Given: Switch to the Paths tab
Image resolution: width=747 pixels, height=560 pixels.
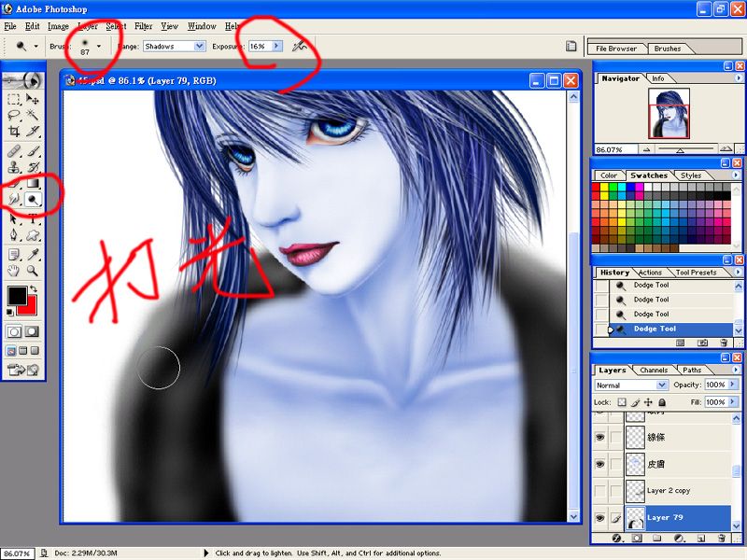Looking at the screenshot, I should [x=692, y=370].
